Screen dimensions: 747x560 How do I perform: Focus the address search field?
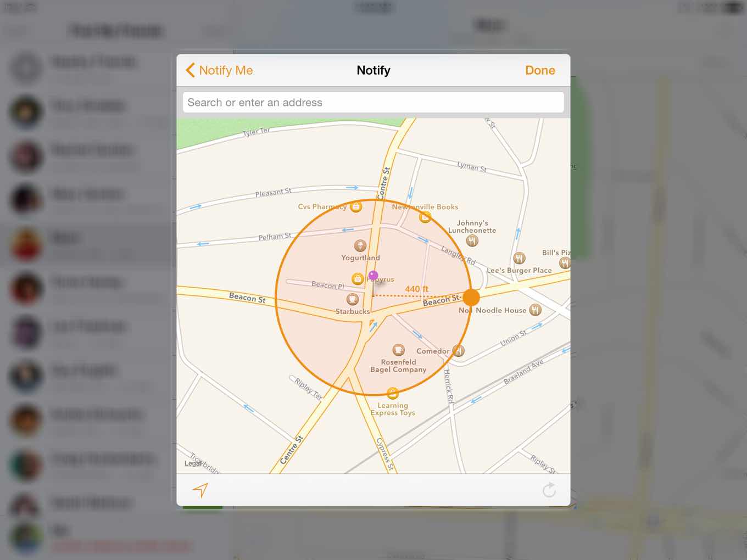(374, 102)
